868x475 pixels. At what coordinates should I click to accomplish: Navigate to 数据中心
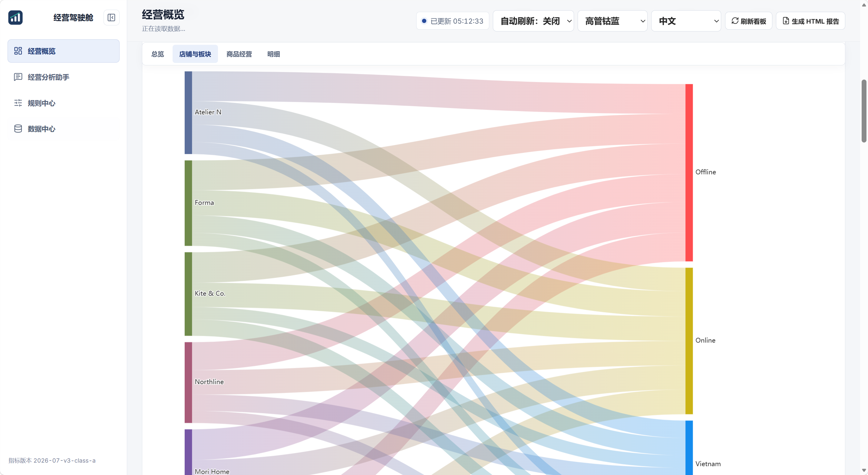click(64, 129)
